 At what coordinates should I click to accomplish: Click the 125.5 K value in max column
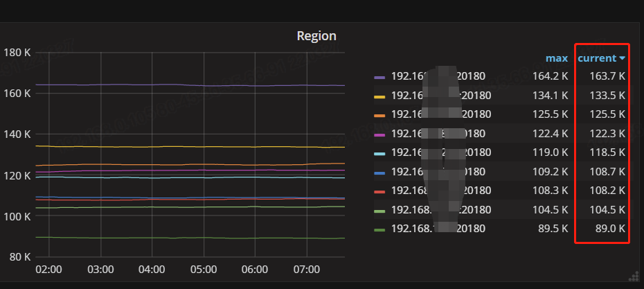click(551, 114)
